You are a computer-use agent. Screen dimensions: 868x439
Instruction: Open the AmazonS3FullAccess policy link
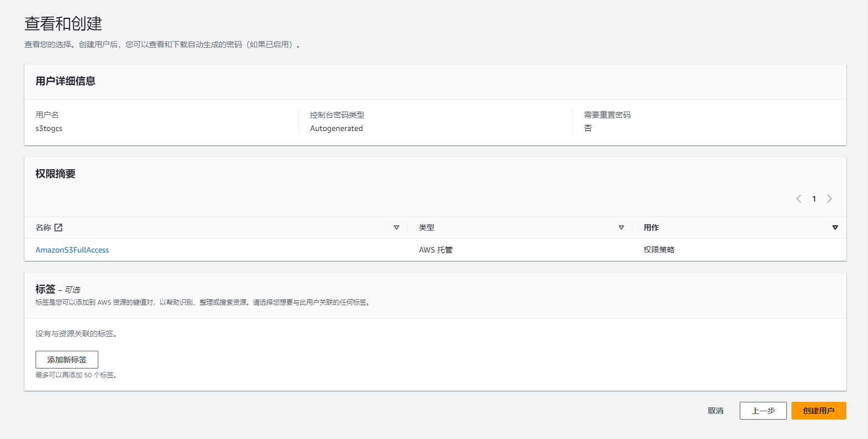[x=72, y=250]
